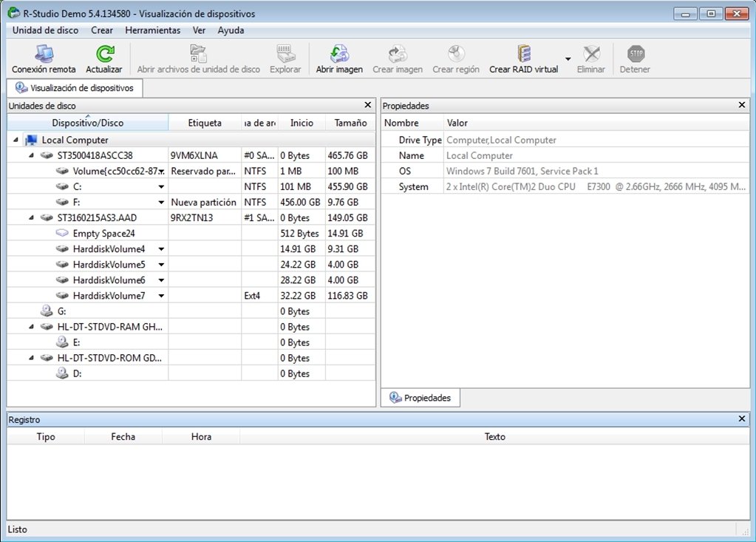Viewport: 756px width, 542px height.
Task: Close the Registro panel
Action: 742,419
